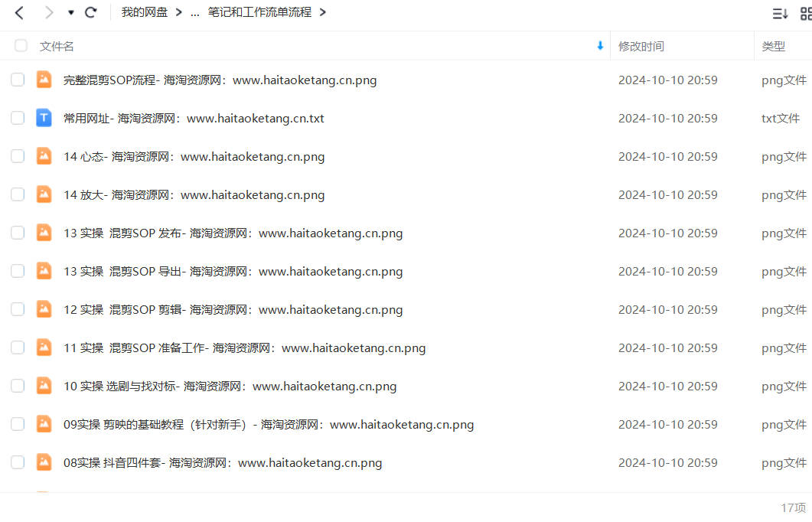Tick the select-all checkbox
Screen dimensions: 812x522
click(21, 46)
